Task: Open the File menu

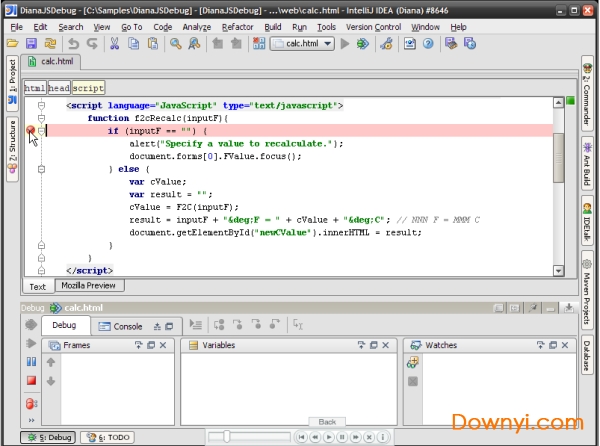Action: 16,27
